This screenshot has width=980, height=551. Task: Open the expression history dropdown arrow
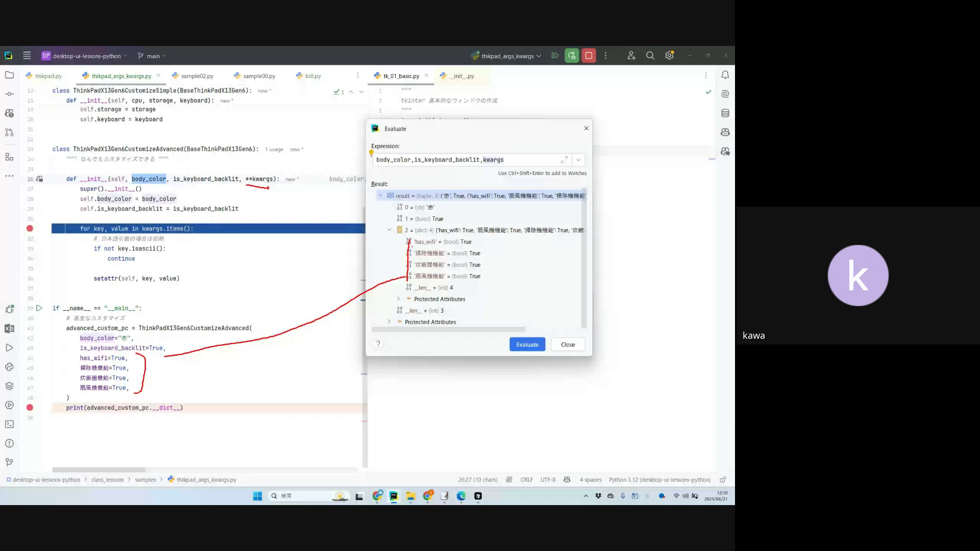pyautogui.click(x=578, y=160)
